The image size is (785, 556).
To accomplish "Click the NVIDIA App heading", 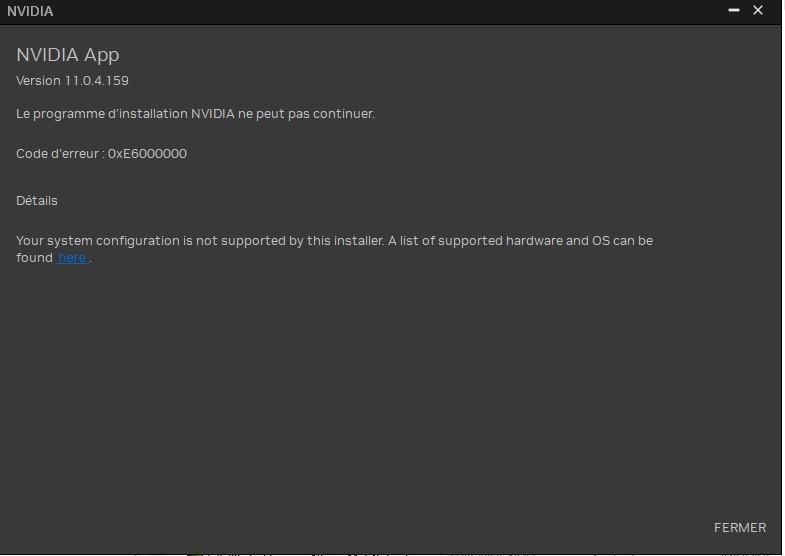I will pyautogui.click(x=68, y=55).
